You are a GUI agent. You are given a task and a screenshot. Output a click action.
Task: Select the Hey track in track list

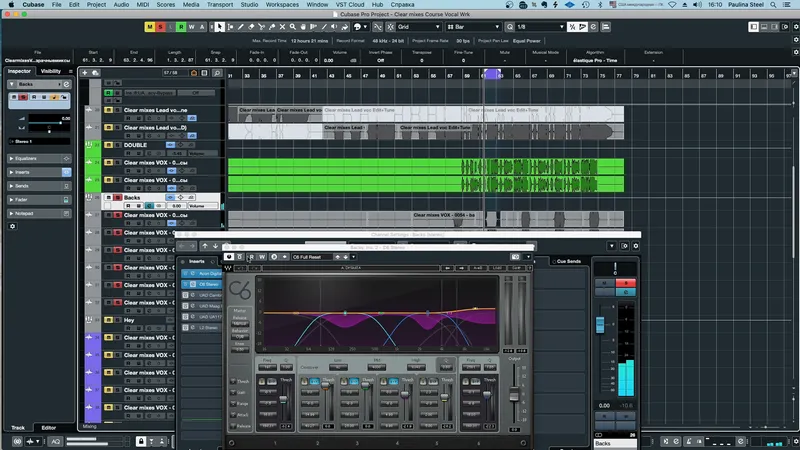[129, 320]
